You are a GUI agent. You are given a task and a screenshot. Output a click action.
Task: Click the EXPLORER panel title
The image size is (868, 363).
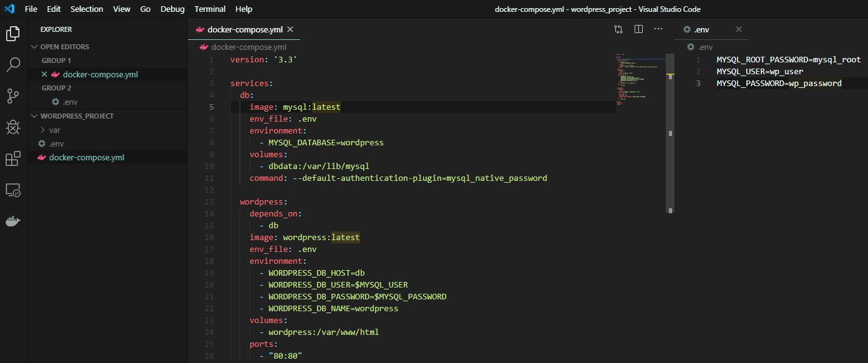56,29
